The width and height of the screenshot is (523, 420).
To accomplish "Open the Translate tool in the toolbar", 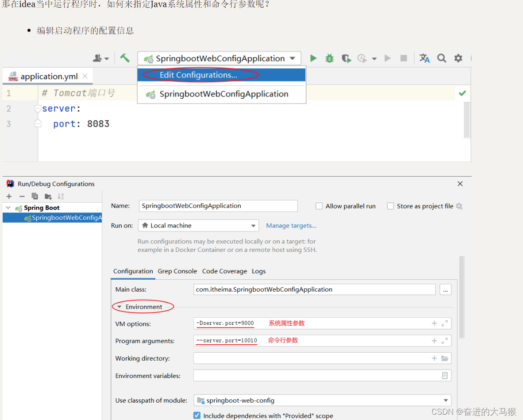I will [x=424, y=58].
